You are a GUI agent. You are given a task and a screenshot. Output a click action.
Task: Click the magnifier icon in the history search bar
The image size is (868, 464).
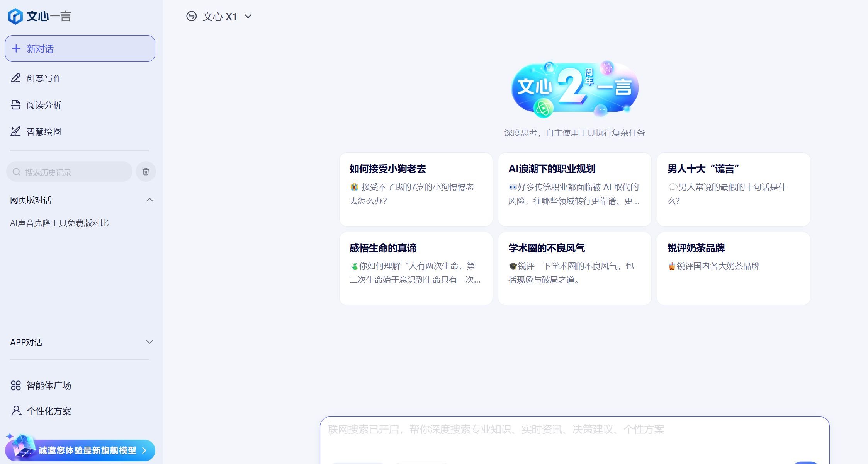coord(16,171)
